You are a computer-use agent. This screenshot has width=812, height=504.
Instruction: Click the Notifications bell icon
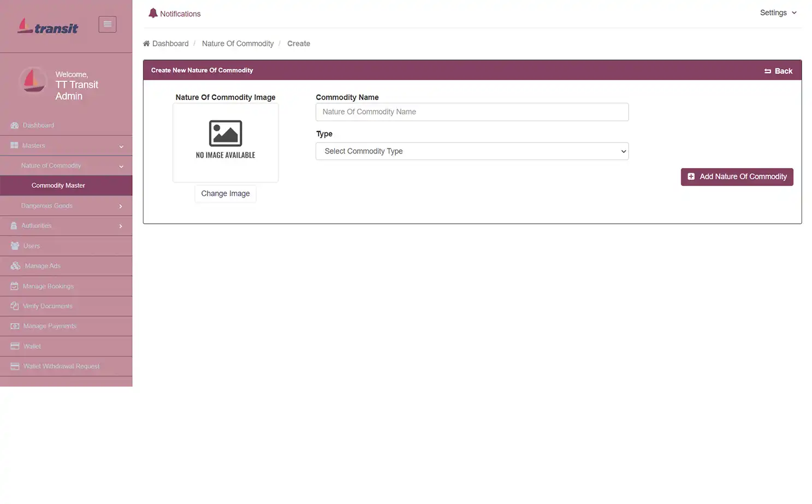coord(153,13)
